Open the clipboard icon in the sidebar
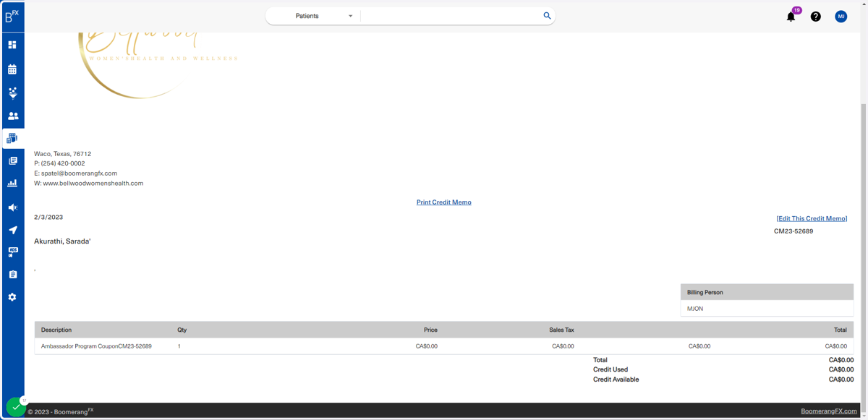Image resolution: width=868 pixels, height=420 pixels. point(12,275)
